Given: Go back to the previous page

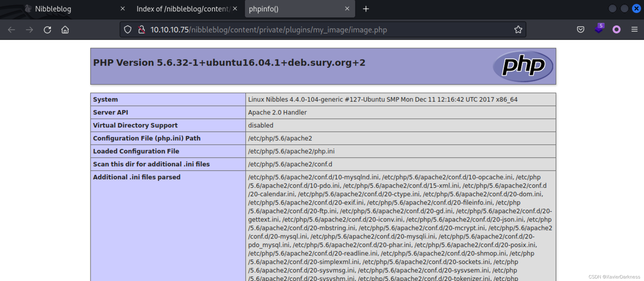Looking at the screenshot, I should [11, 30].
